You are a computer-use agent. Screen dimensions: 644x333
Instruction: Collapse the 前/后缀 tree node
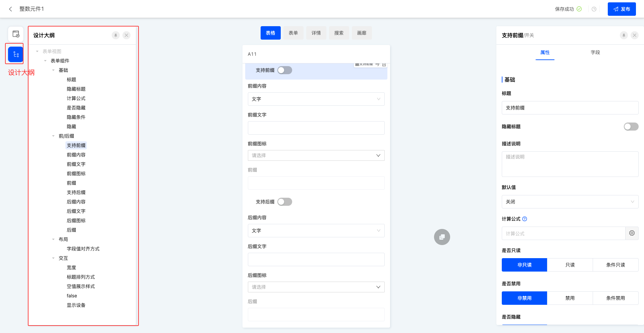tap(53, 136)
